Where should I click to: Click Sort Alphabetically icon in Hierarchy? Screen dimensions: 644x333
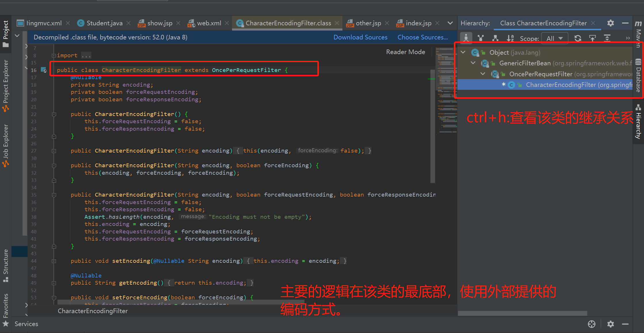pos(510,38)
